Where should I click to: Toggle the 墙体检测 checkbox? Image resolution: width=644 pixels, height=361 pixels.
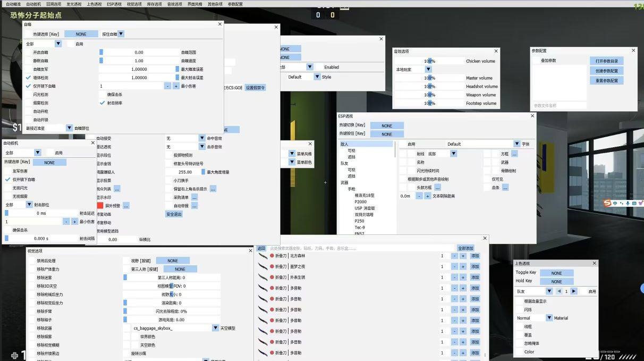[29, 78]
